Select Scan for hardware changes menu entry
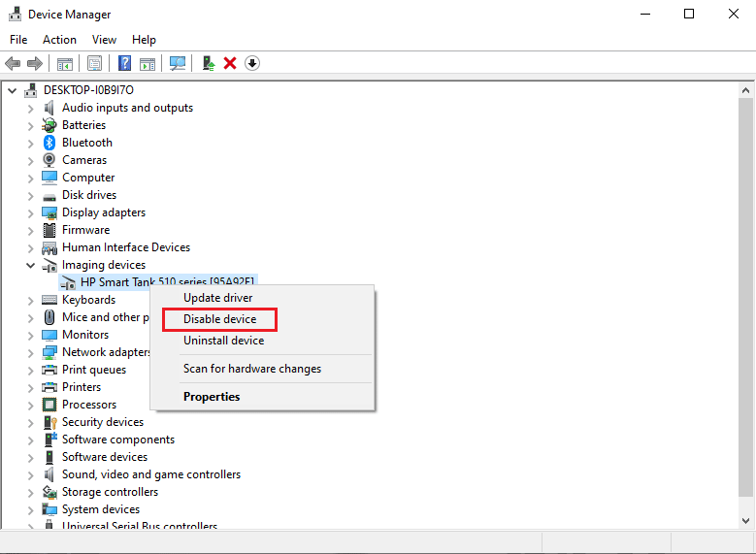This screenshot has height=554, width=756. pyautogui.click(x=262, y=369)
